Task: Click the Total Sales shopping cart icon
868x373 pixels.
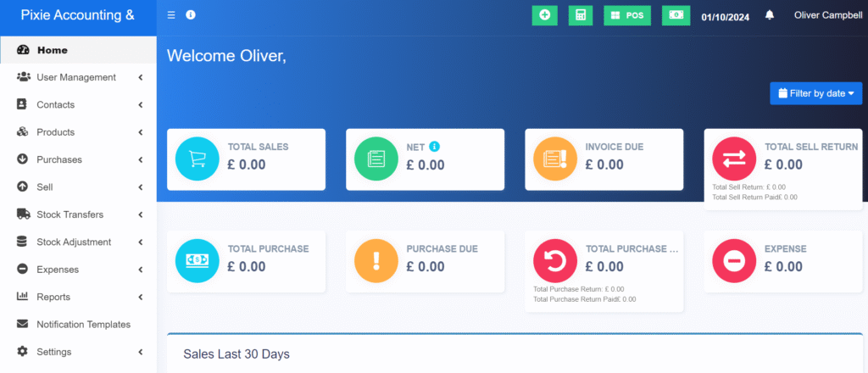Action: pos(197,159)
